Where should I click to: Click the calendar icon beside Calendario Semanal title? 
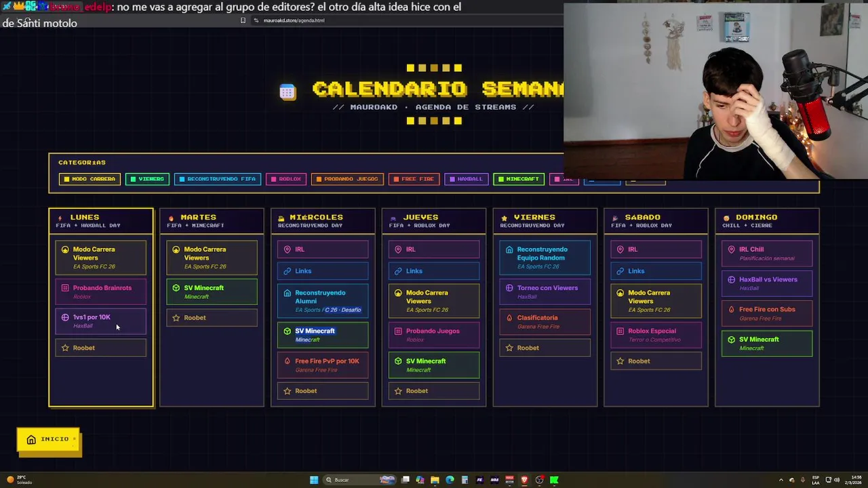click(288, 92)
